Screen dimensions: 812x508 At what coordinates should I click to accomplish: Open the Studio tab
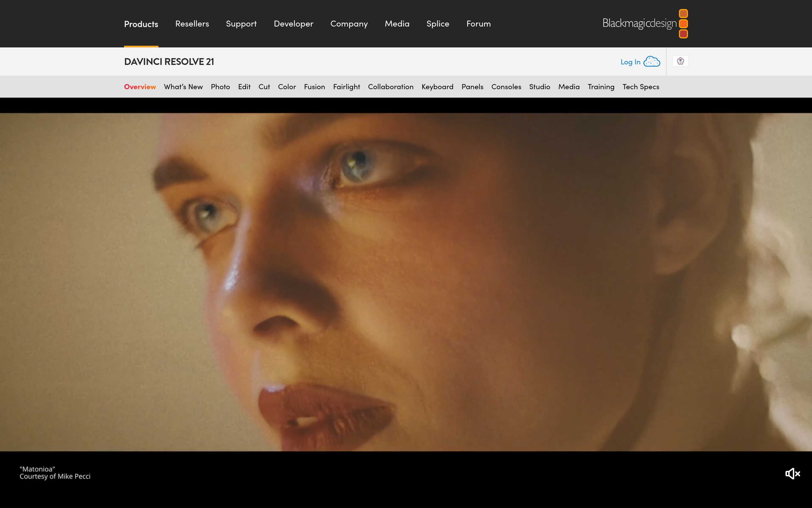(540, 87)
